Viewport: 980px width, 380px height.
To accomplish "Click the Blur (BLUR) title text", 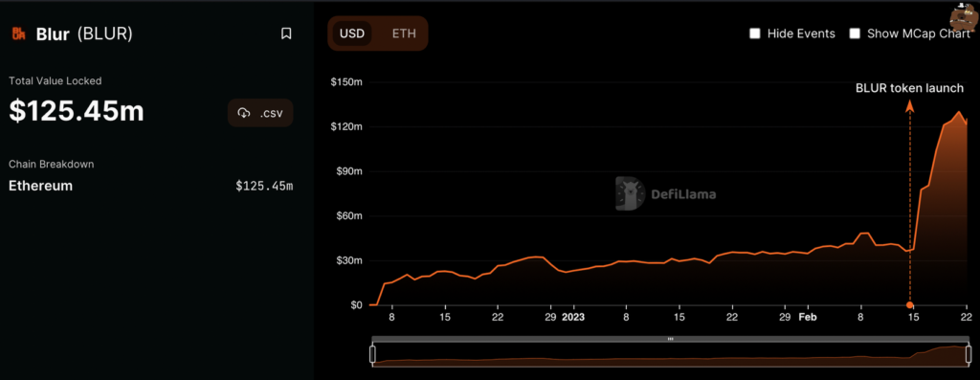I will coord(84,34).
